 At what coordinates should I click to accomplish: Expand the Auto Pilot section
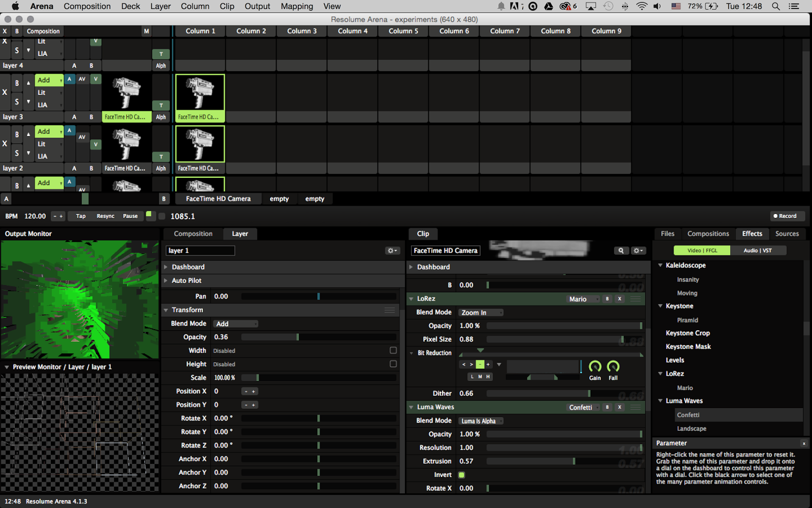[166, 280]
